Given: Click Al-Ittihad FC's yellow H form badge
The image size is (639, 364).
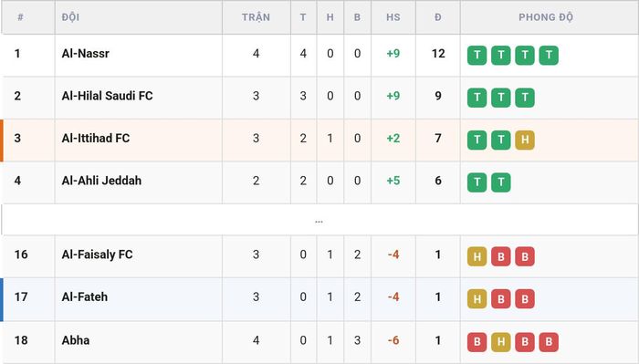Looking at the screenshot, I should pos(525,140).
